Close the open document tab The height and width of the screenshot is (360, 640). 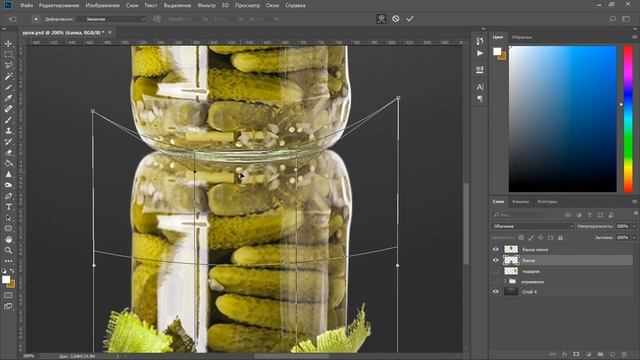coord(110,32)
